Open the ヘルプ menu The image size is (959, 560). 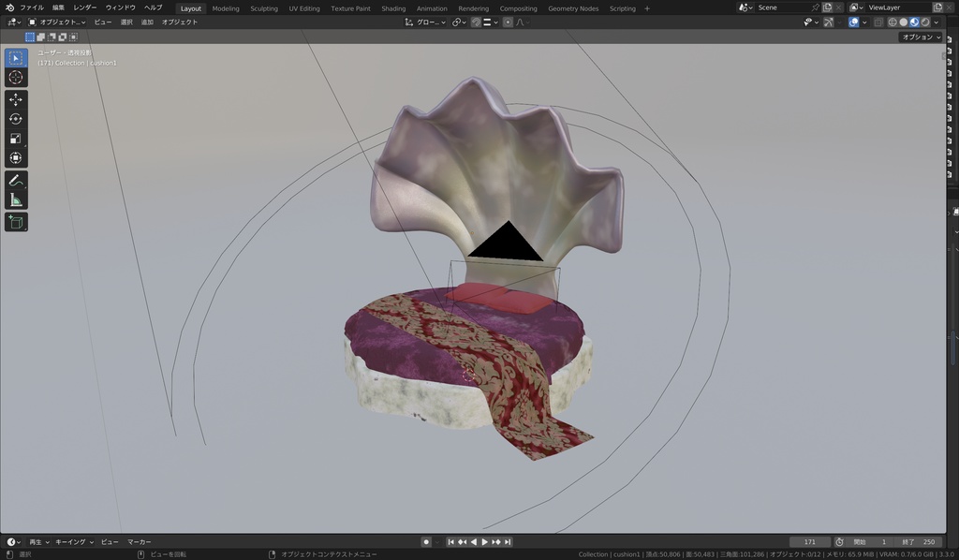153,7
